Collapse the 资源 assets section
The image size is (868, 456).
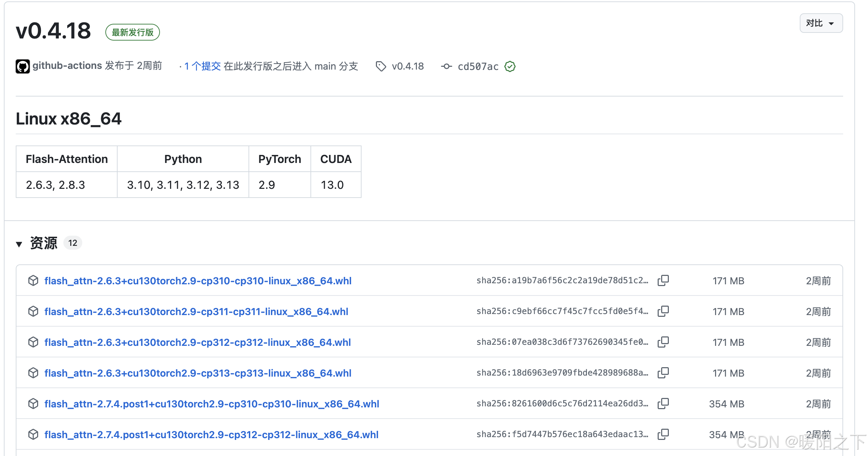19,244
